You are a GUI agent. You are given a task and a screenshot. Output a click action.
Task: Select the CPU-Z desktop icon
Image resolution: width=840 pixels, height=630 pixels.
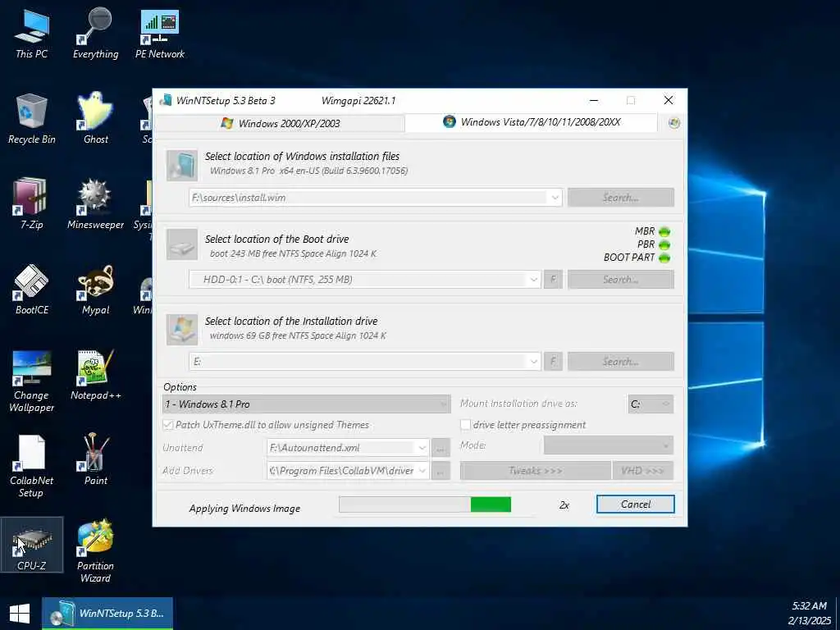(x=32, y=545)
